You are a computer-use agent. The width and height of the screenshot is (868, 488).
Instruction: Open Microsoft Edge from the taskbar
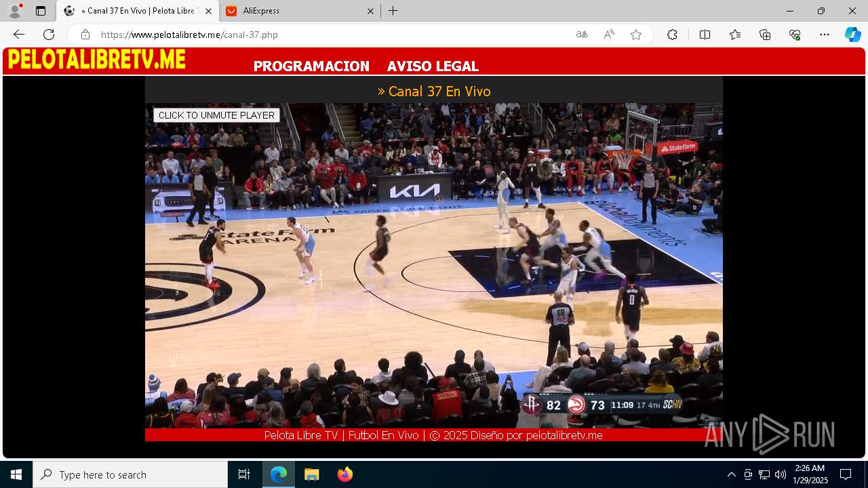point(279,474)
